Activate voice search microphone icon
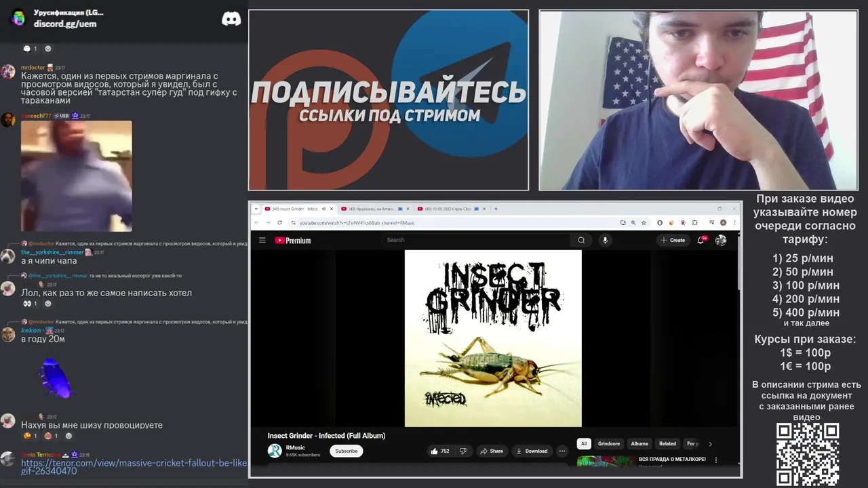868x488 pixels. point(606,240)
